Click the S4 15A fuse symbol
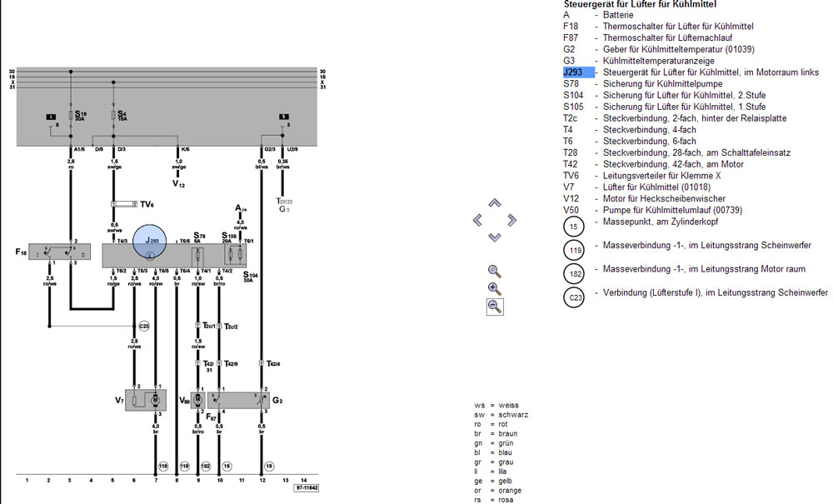Viewport: 833px width, 504px height. [x=113, y=114]
